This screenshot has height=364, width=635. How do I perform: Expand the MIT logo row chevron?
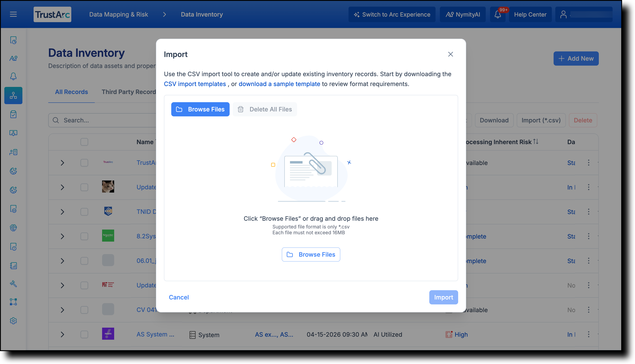(x=62, y=285)
